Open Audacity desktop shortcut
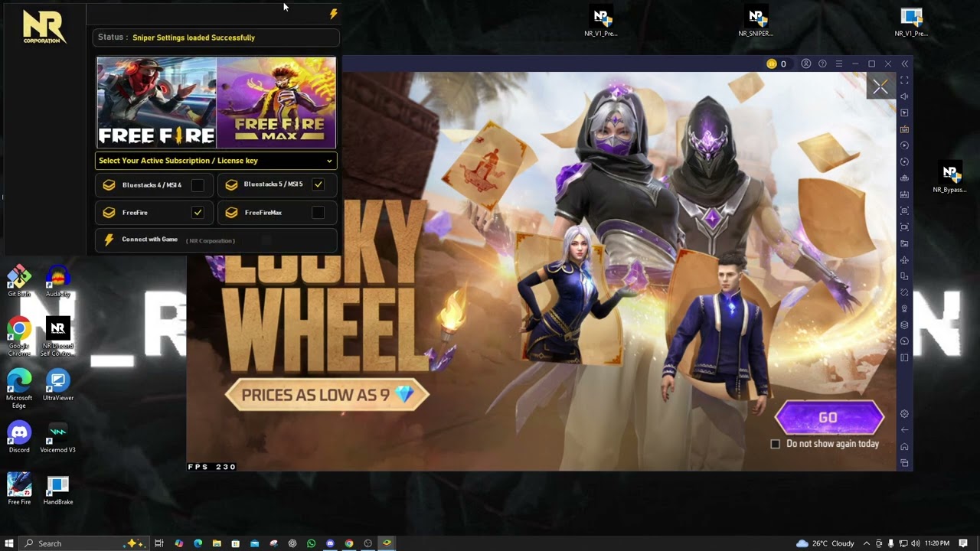 pos(57,281)
